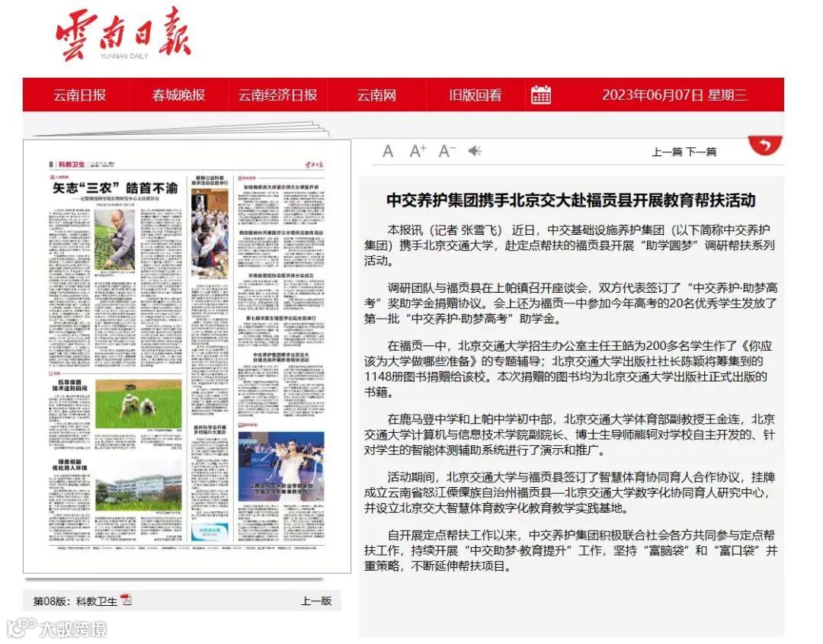Click the speaker read-aloud icon
The image size is (823, 644).
click(x=475, y=151)
